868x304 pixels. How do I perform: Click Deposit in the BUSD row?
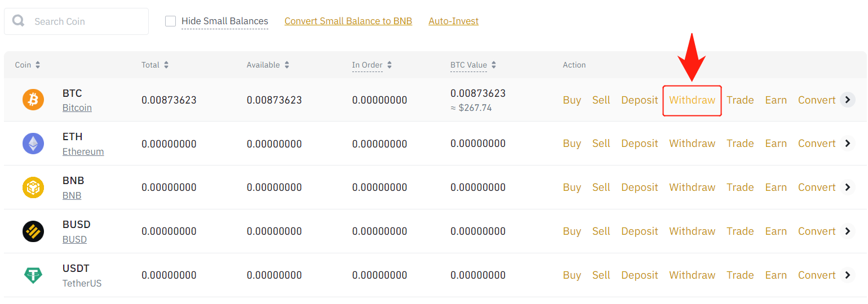(x=640, y=231)
